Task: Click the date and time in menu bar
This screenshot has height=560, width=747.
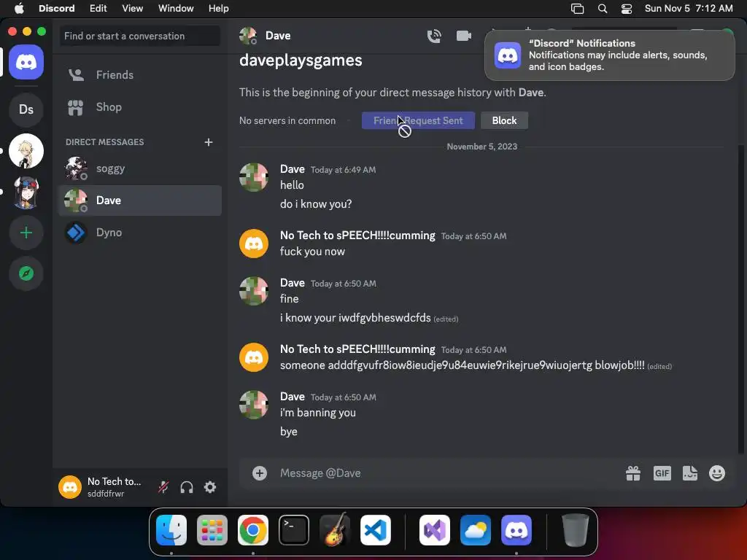Action: [689, 8]
